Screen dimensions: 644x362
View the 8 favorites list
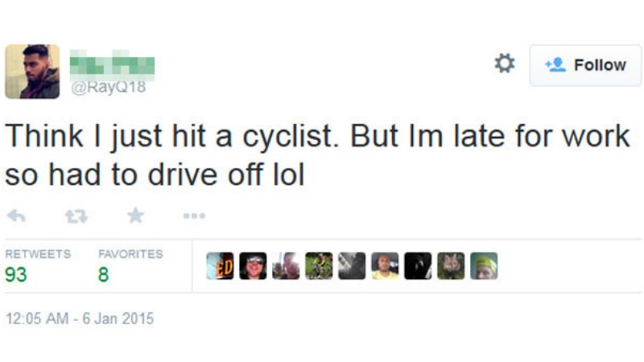pos(104,275)
